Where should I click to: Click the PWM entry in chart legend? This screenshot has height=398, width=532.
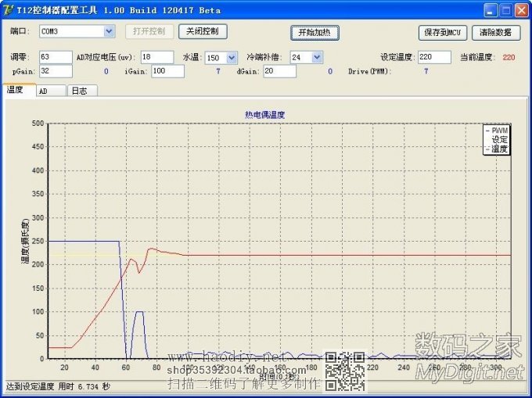coord(498,131)
